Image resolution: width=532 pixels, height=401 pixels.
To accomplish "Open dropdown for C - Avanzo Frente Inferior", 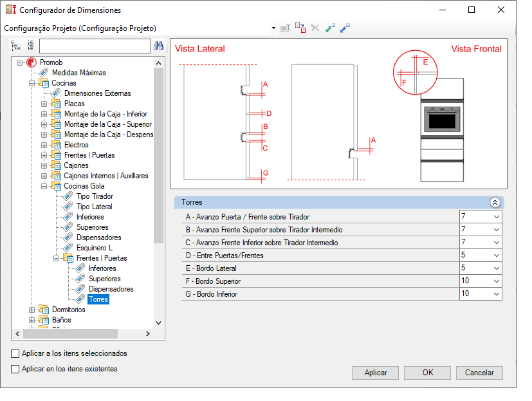I will tap(497, 243).
